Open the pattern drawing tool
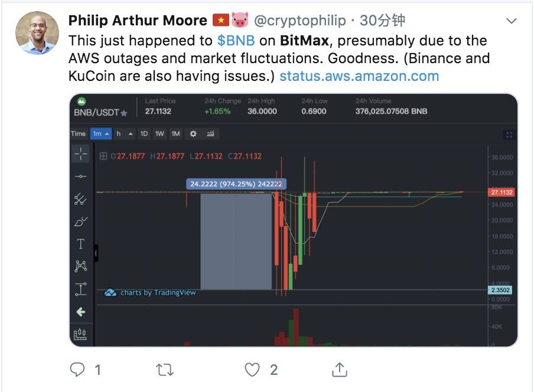Viewport: 534px width, 392px height. click(x=81, y=266)
